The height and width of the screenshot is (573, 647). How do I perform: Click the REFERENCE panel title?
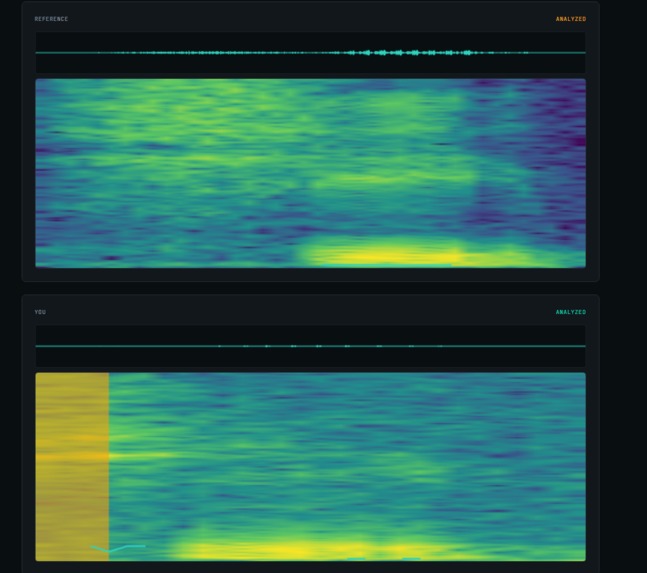click(51, 19)
